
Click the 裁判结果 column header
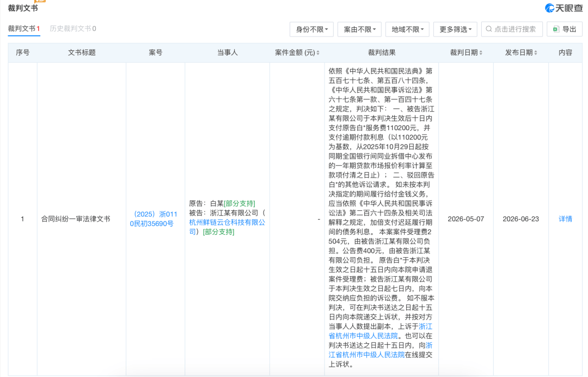click(x=381, y=53)
